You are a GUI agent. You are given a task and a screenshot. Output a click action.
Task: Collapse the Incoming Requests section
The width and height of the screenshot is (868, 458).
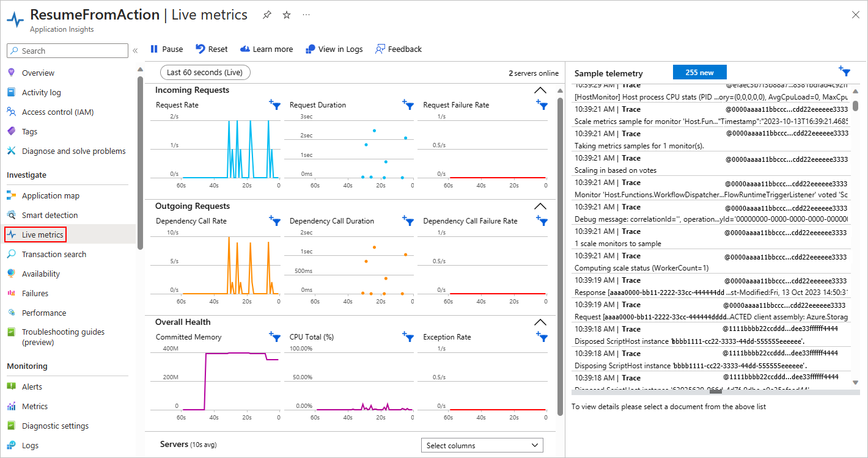click(x=540, y=90)
